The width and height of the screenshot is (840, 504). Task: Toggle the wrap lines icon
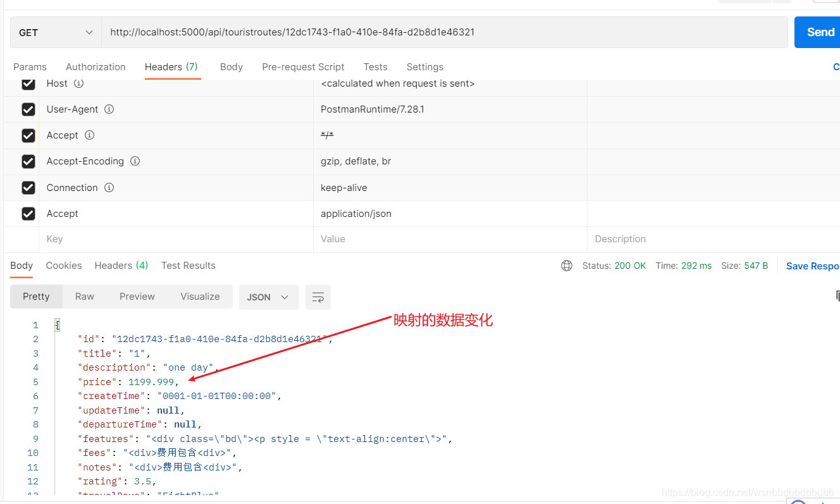click(318, 297)
